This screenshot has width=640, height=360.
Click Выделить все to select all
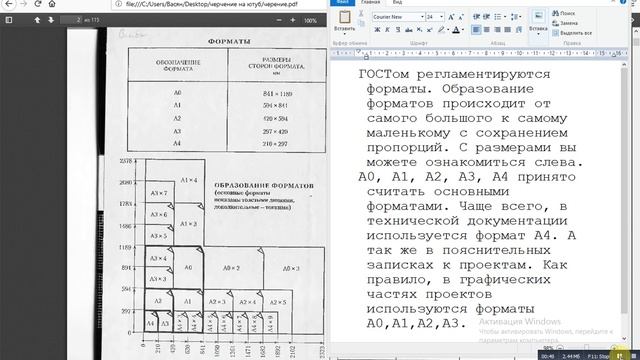pos(572,33)
